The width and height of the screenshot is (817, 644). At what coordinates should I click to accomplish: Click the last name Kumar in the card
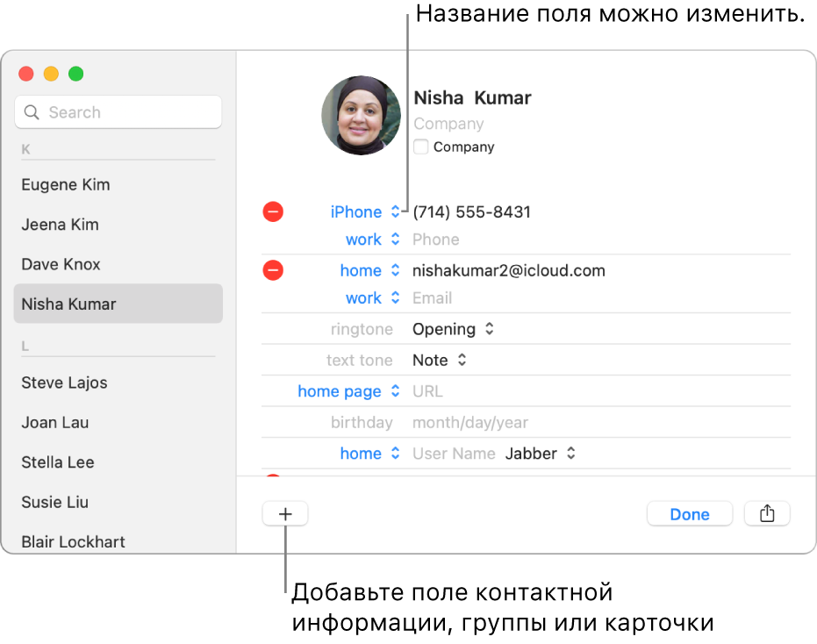tap(502, 97)
